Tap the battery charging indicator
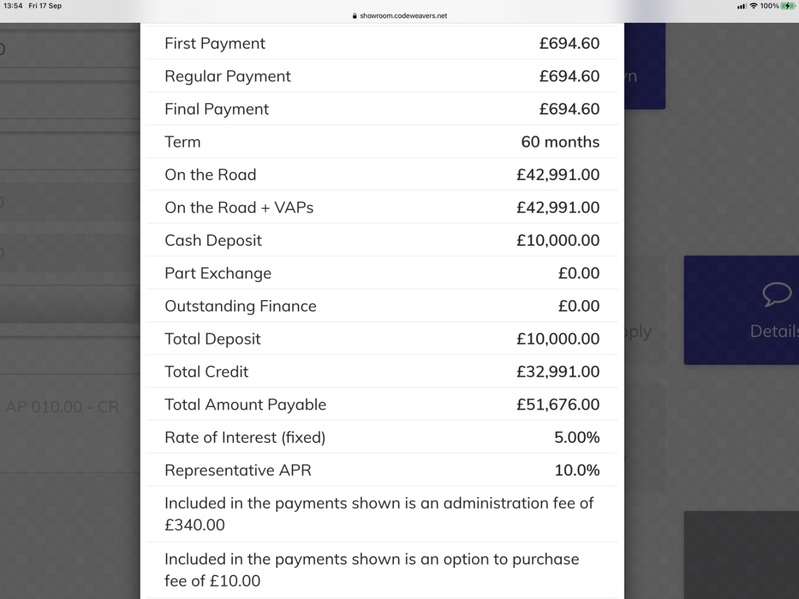799x599 pixels. click(788, 6)
